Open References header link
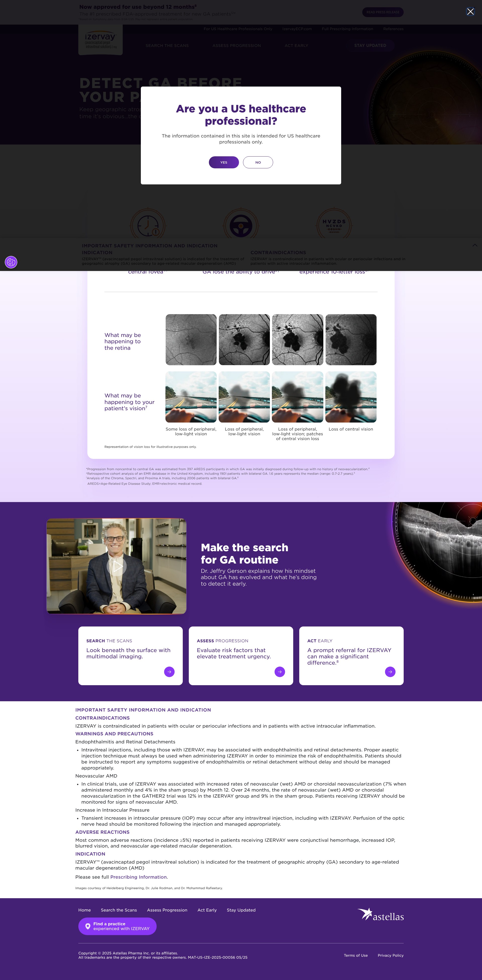The image size is (482, 980). tap(393, 29)
